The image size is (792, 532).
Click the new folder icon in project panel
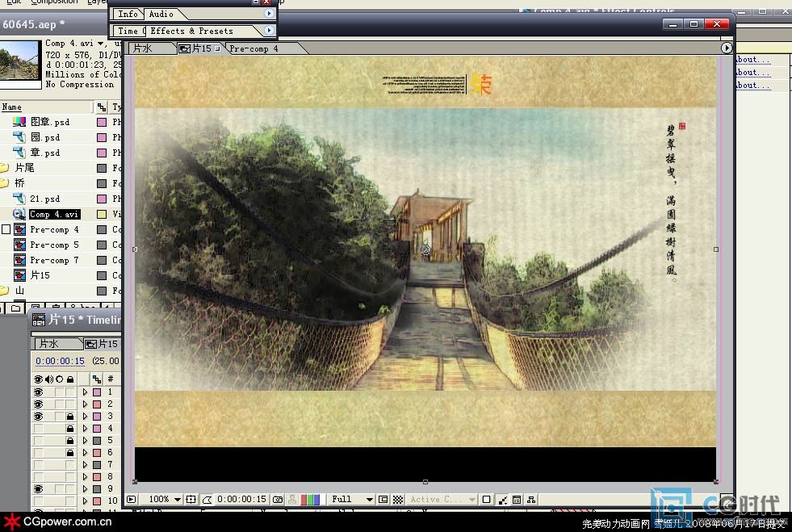click(16, 308)
